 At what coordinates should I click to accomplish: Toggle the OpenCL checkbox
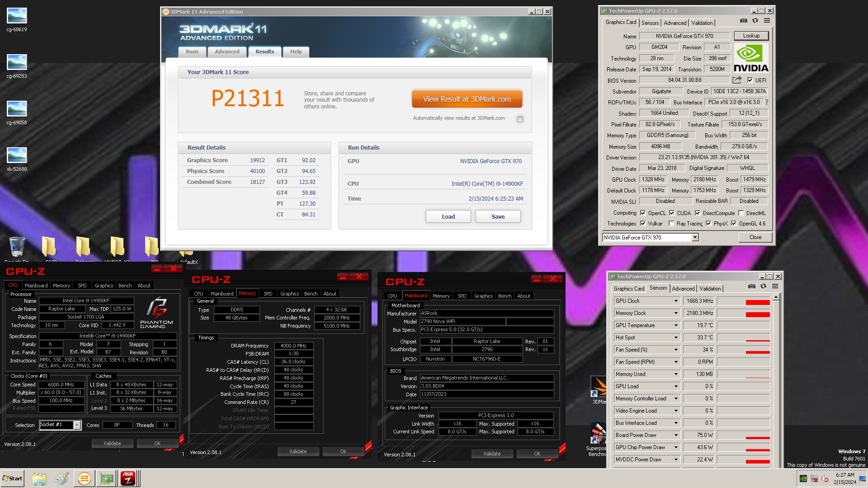643,213
